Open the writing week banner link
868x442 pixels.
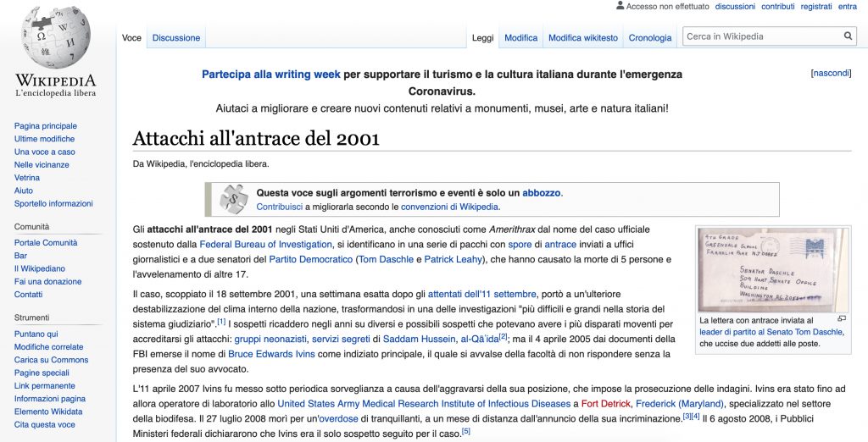(x=270, y=75)
